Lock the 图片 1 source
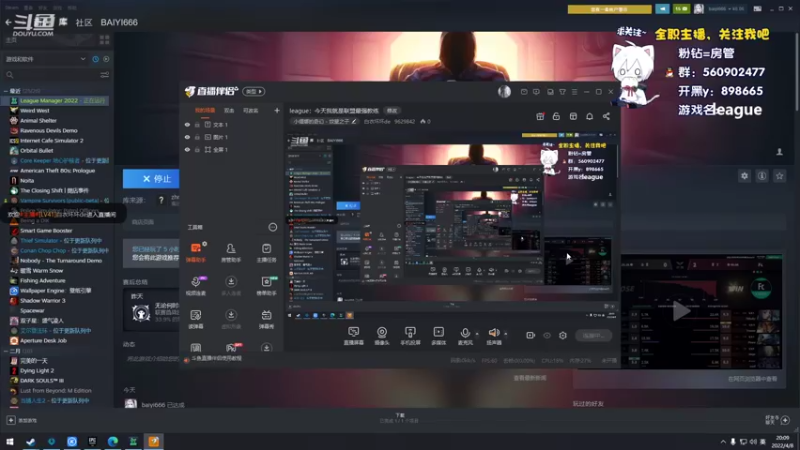 pyautogui.click(x=197, y=137)
